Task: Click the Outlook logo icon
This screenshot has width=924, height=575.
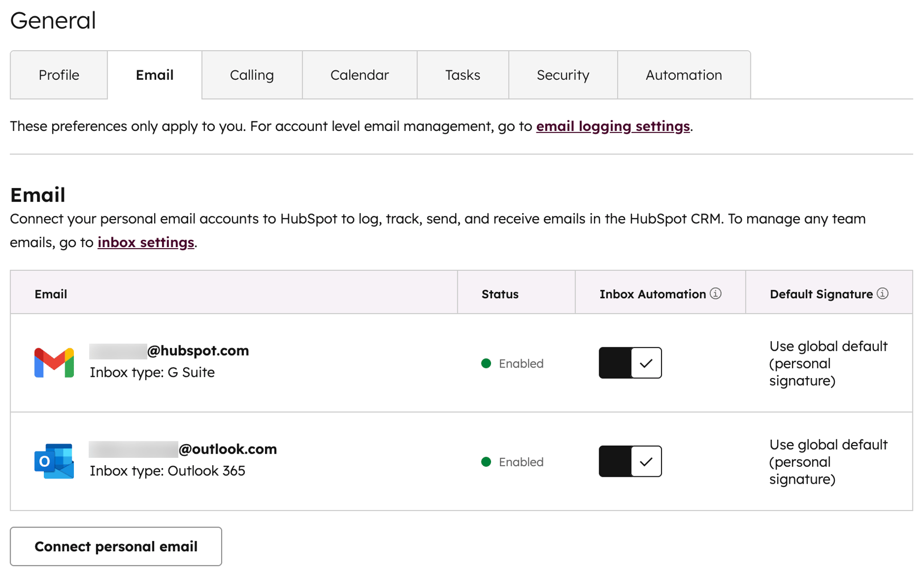Action: click(54, 461)
